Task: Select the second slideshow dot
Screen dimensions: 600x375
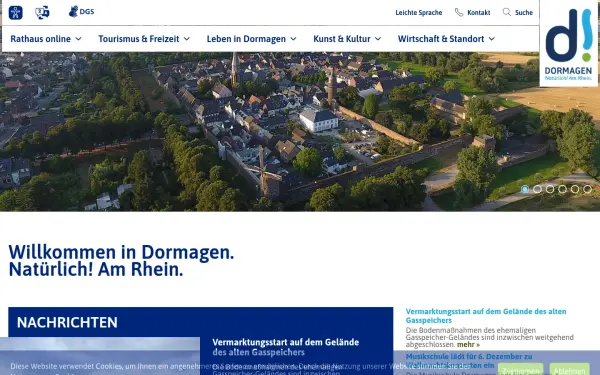Action: point(537,189)
